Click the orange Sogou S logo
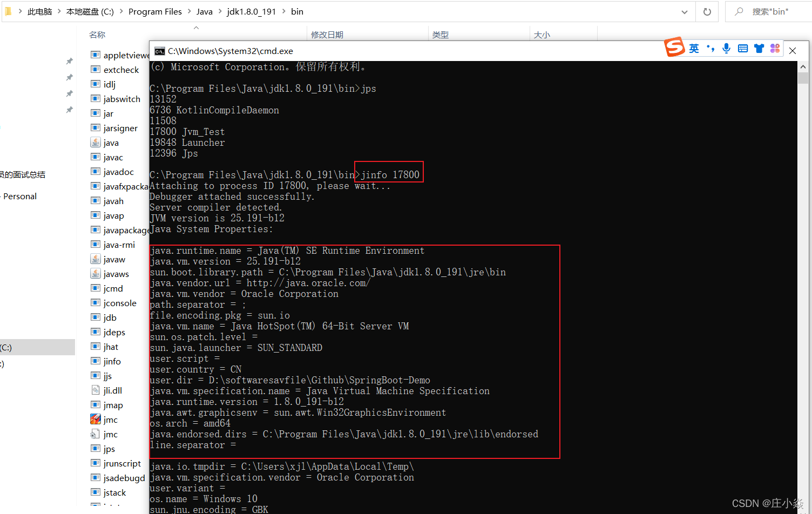Screen dimensions: 812x514 click(674, 48)
